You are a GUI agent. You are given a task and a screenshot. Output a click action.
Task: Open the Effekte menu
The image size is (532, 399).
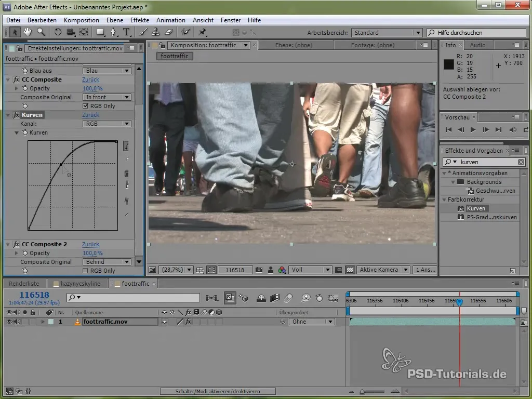pyautogui.click(x=140, y=20)
